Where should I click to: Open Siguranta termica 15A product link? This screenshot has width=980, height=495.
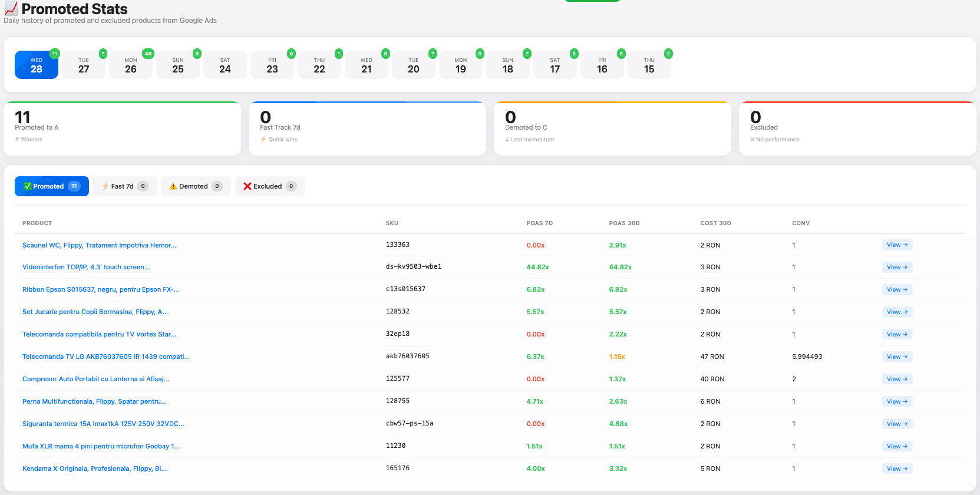tap(103, 424)
